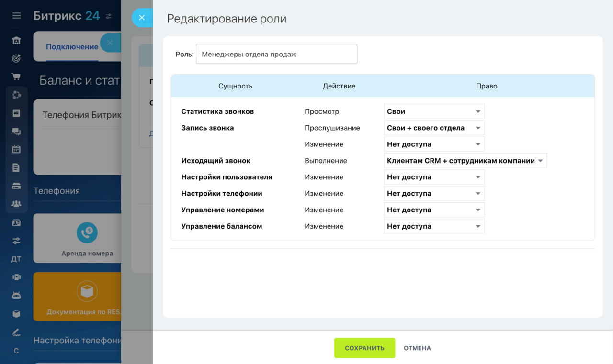Open Запись звонка Изменение rights dropdown
The image size is (613, 364).
tap(434, 144)
